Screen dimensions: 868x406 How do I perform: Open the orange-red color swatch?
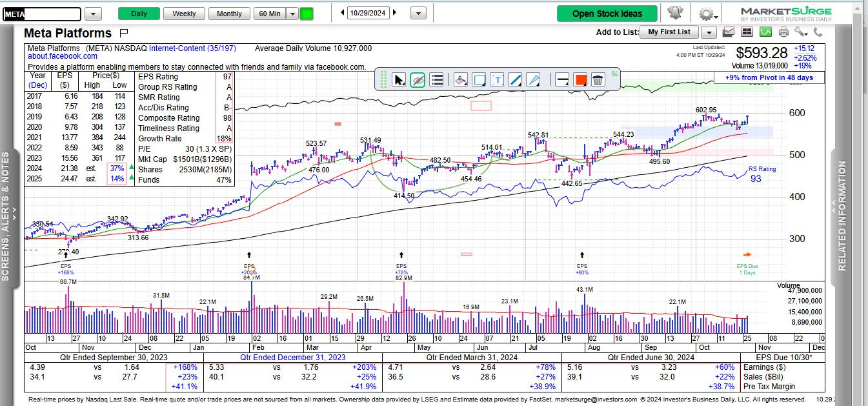click(580, 79)
